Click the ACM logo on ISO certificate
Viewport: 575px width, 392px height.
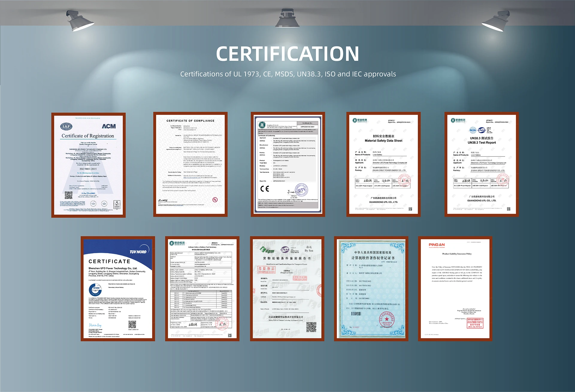coord(109,126)
